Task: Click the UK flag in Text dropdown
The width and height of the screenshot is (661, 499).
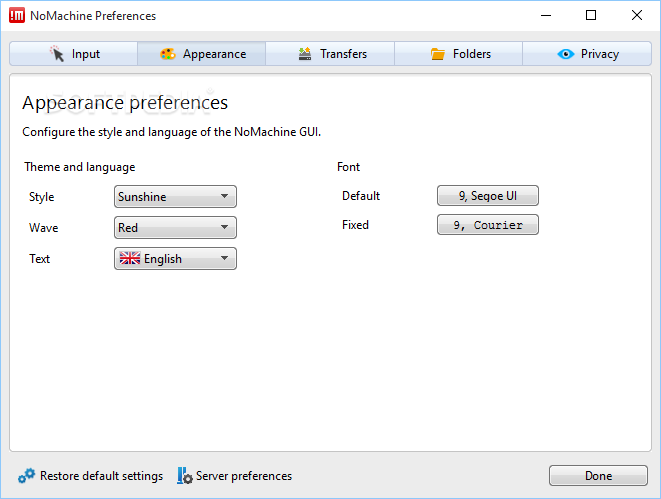Action: 129,258
